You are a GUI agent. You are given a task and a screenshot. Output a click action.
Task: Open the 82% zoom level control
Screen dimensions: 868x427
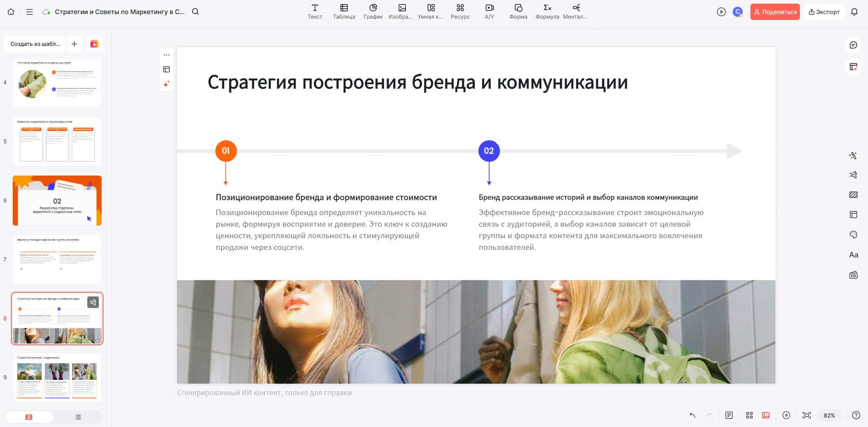[830, 415]
